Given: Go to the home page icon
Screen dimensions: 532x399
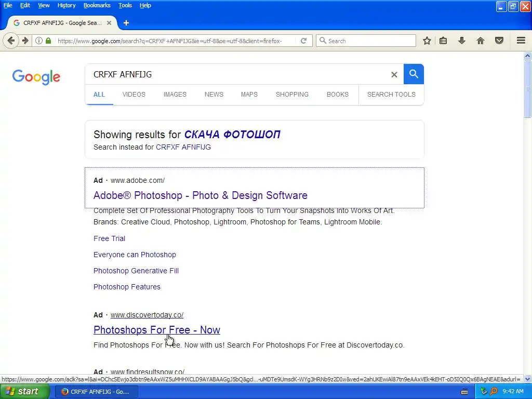Looking at the screenshot, I should (x=481, y=41).
